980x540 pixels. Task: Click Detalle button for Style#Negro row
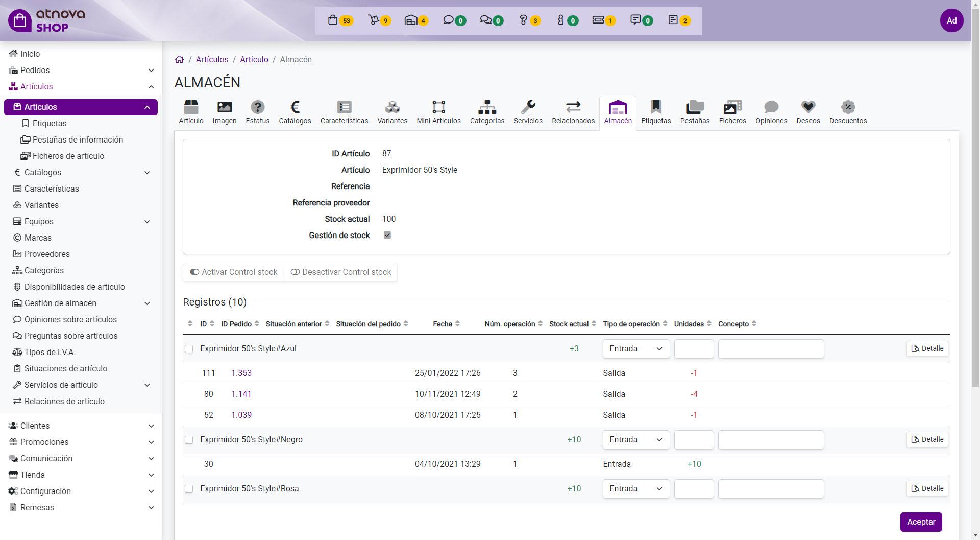click(x=927, y=440)
